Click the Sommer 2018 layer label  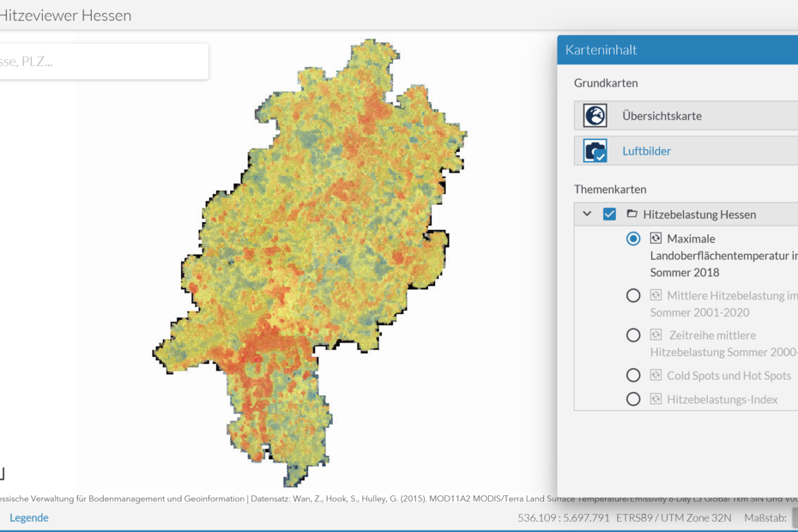tap(723, 256)
